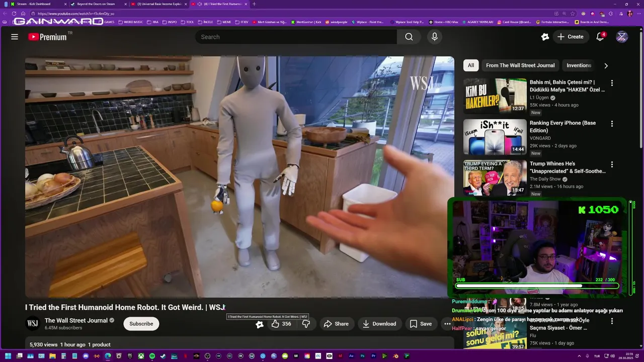Open the GAMES bookmarks folder
This screenshot has width=644, height=362.
(x=107, y=22)
